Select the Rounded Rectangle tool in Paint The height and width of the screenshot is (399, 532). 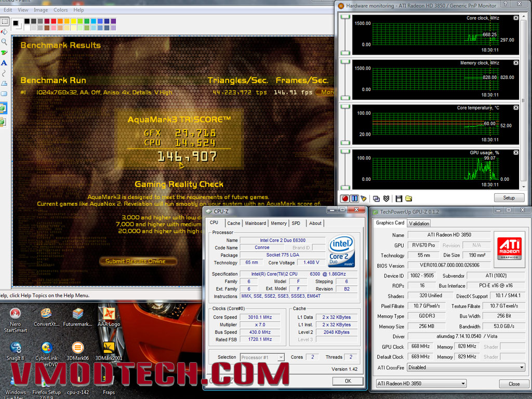4,94
